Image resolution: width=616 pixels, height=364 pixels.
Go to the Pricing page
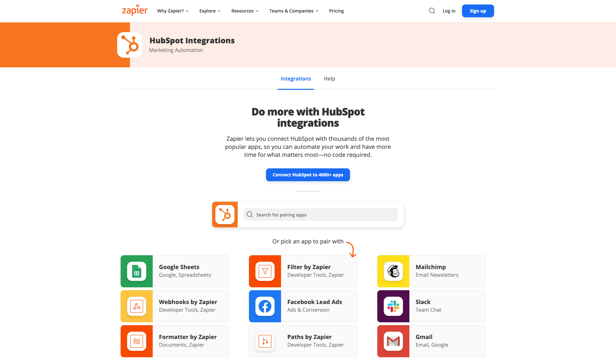point(336,11)
